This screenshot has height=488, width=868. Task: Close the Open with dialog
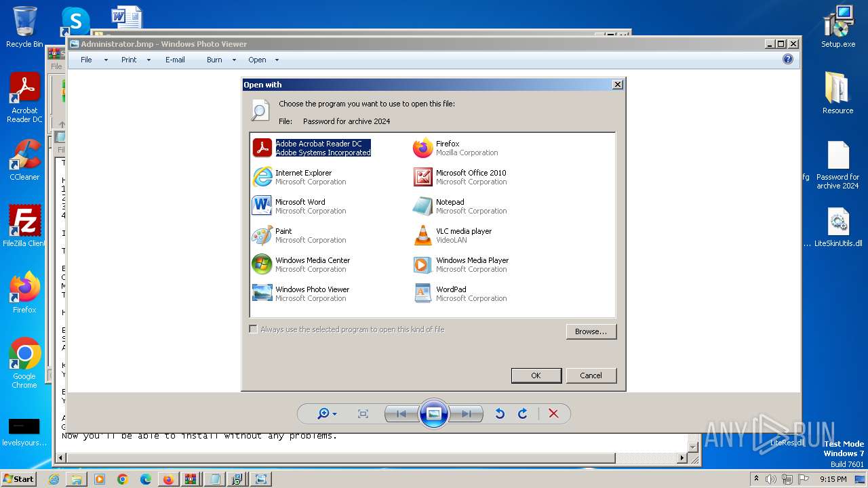click(617, 85)
